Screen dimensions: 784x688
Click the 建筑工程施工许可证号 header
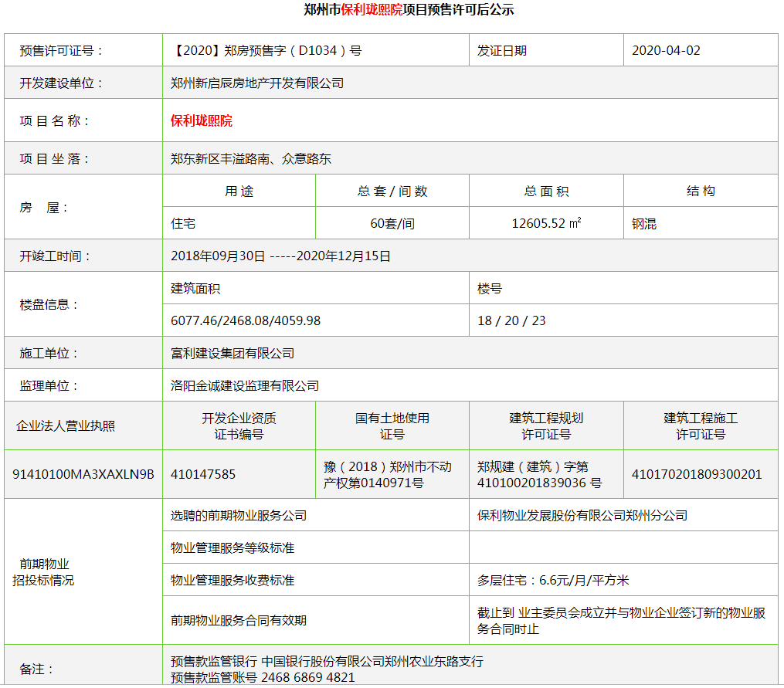pyautogui.click(x=701, y=425)
